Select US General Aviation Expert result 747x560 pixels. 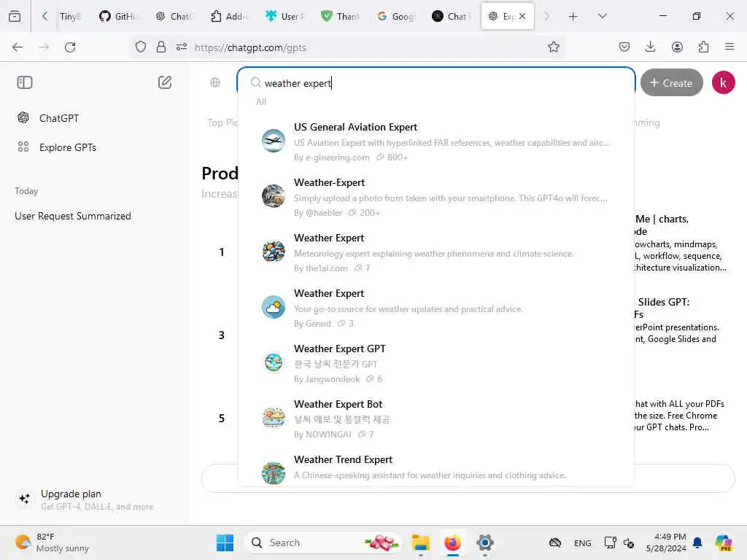click(436, 141)
